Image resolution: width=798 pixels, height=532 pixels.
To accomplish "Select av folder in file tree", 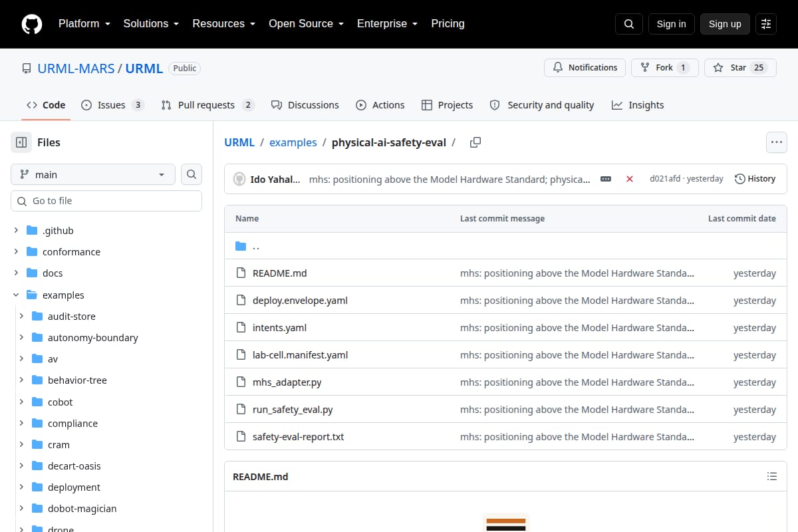I will 53,359.
